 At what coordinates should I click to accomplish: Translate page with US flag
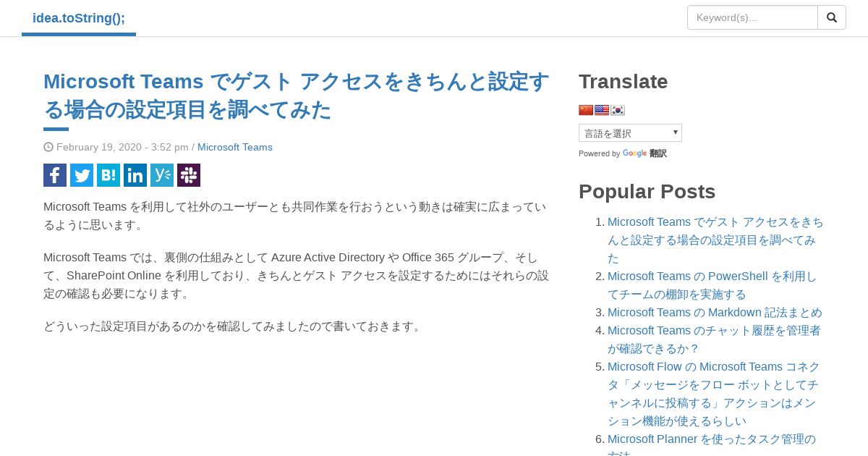point(602,110)
